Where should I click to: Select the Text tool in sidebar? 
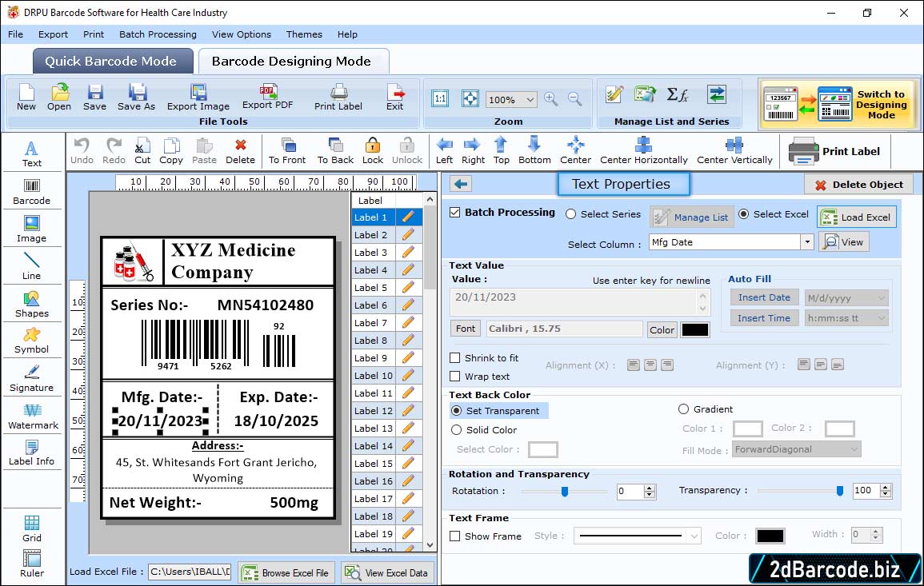(32, 154)
